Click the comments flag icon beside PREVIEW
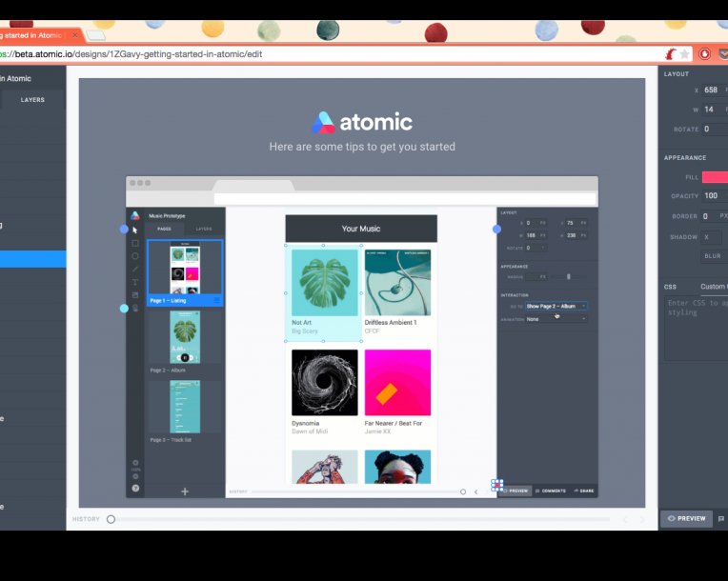 point(721,519)
